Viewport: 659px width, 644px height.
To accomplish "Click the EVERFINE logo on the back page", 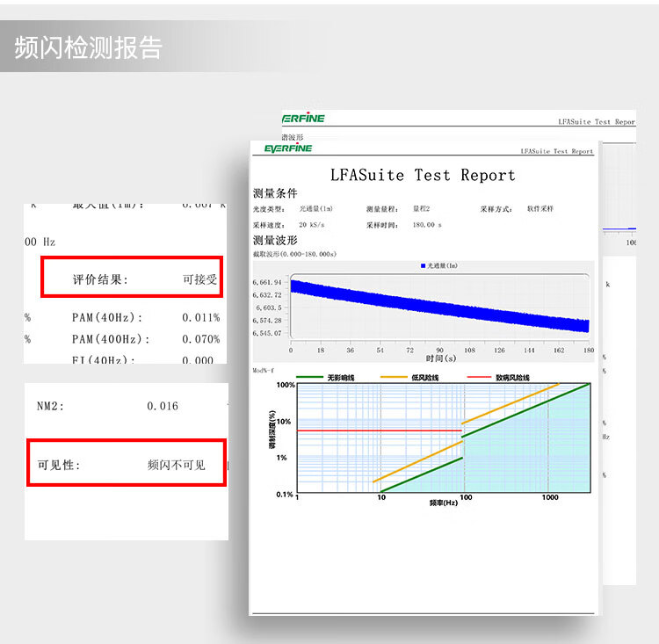I will coord(304,119).
